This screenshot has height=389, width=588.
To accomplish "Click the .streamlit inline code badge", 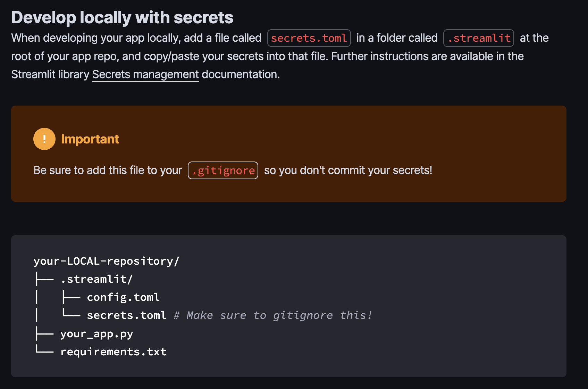I will 478,38.
